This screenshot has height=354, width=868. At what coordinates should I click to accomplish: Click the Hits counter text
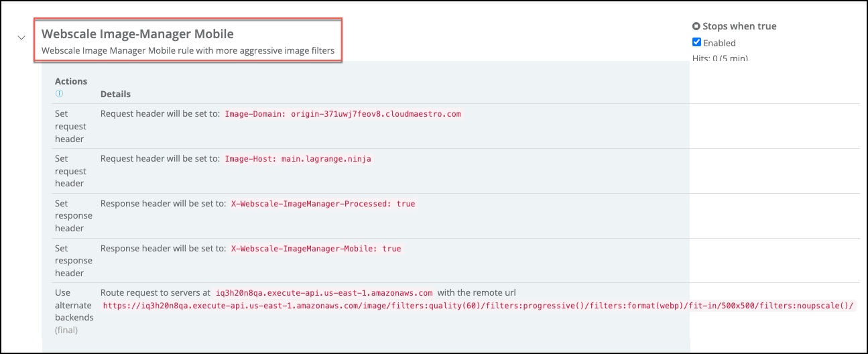click(720, 58)
